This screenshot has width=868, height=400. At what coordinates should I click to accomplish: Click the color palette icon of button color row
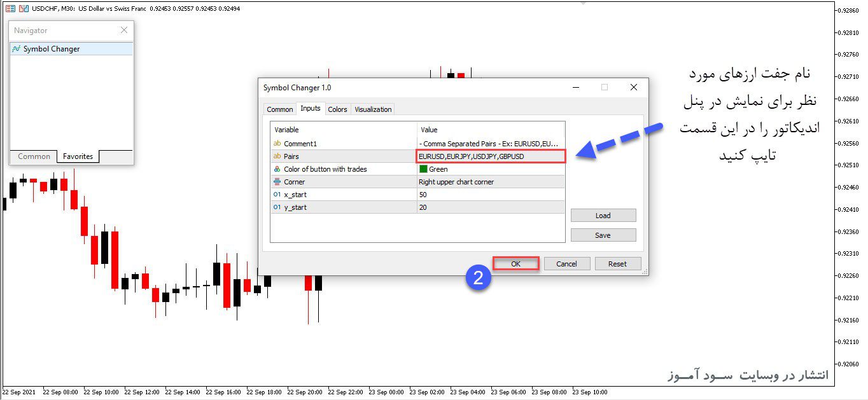pos(277,169)
